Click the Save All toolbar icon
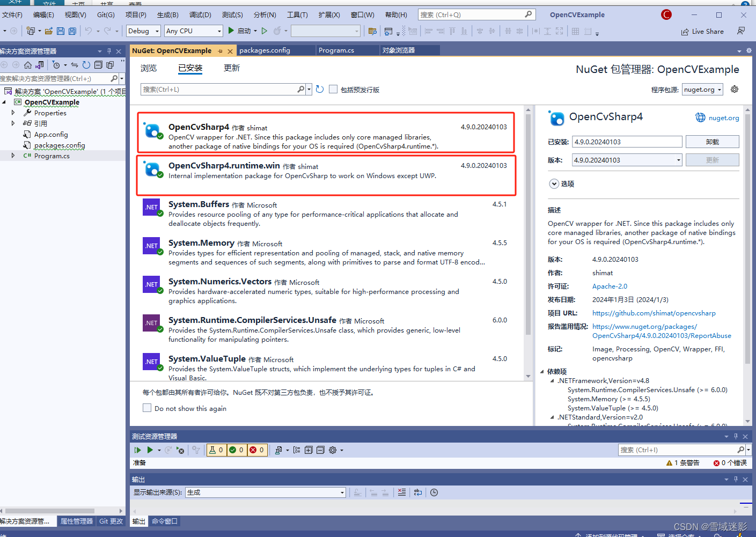This screenshot has height=537, width=756. tap(72, 31)
